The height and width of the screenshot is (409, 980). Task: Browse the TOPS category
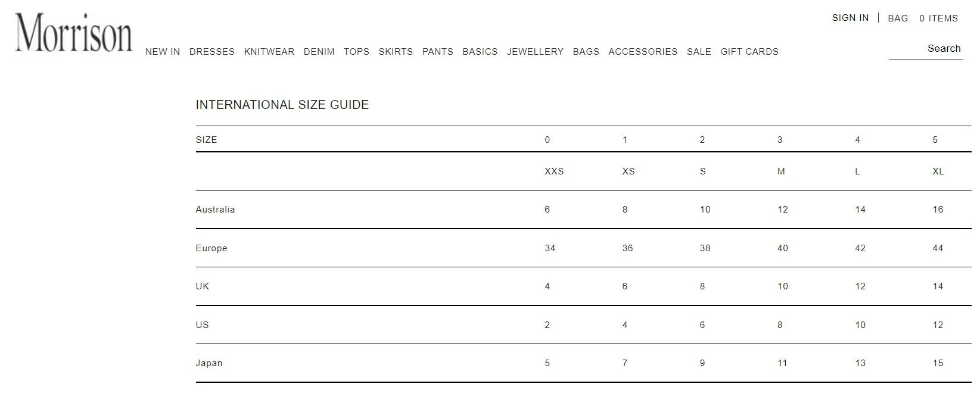357,52
